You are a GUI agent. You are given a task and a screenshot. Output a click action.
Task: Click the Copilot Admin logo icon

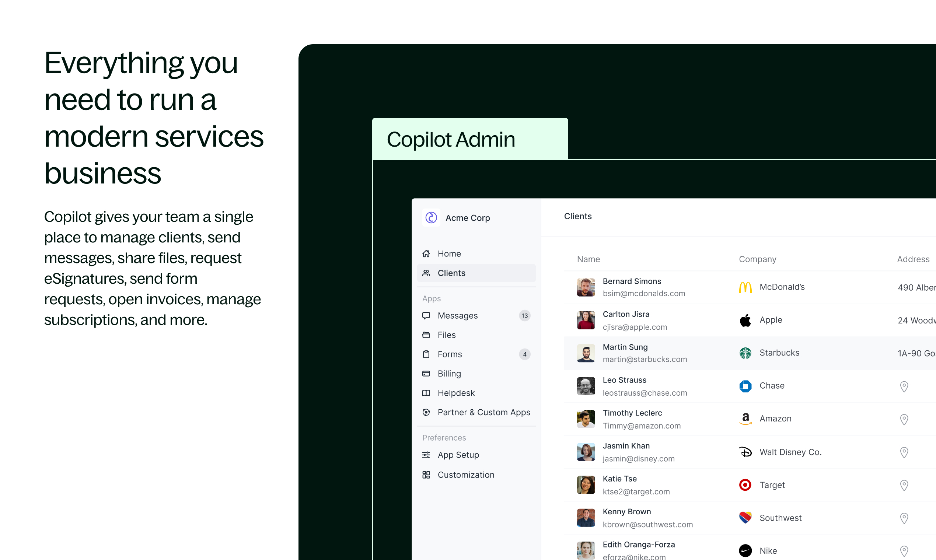pyautogui.click(x=431, y=217)
